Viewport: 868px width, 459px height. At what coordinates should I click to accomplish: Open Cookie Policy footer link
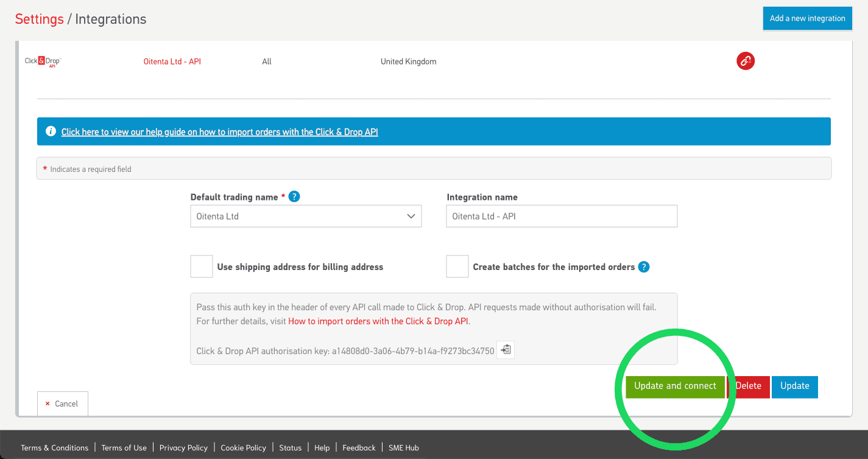point(244,447)
